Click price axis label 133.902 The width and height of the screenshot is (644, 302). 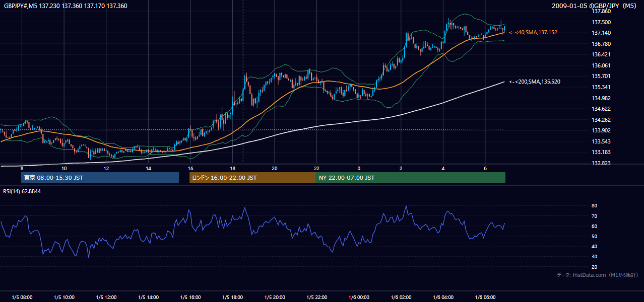(x=601, y=130)
